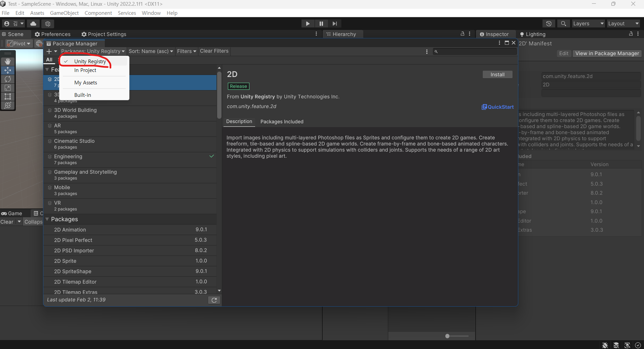Image resolution: width=644 pixels, height=349 pixels.
Task: Select the Scale tool
Action: click(x=8, y=88)
